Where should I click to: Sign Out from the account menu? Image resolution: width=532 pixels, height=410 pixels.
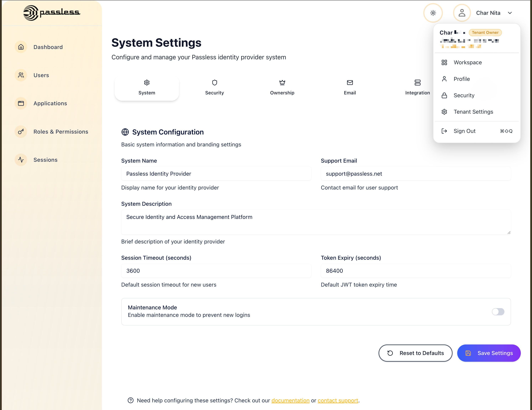pyautogui.click(x=477, y=131)
